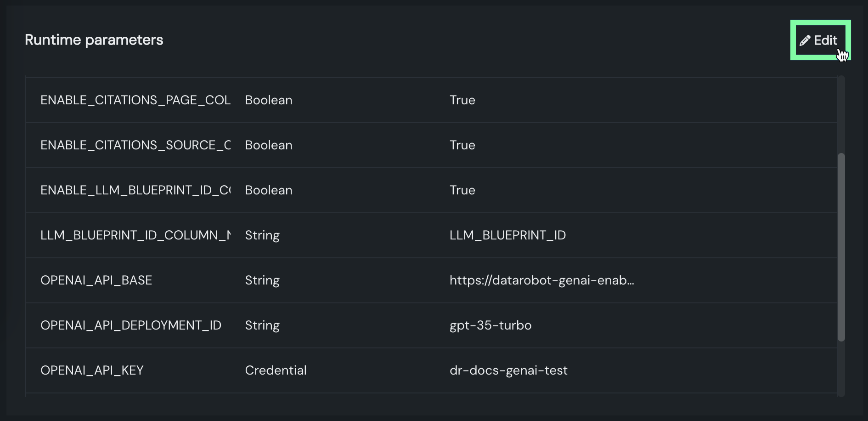Click True value for ENABLE_LLM_BLUEPRINT_ID_C
The height and width of the screenshot is (421, 868).
tap(462, 190)
